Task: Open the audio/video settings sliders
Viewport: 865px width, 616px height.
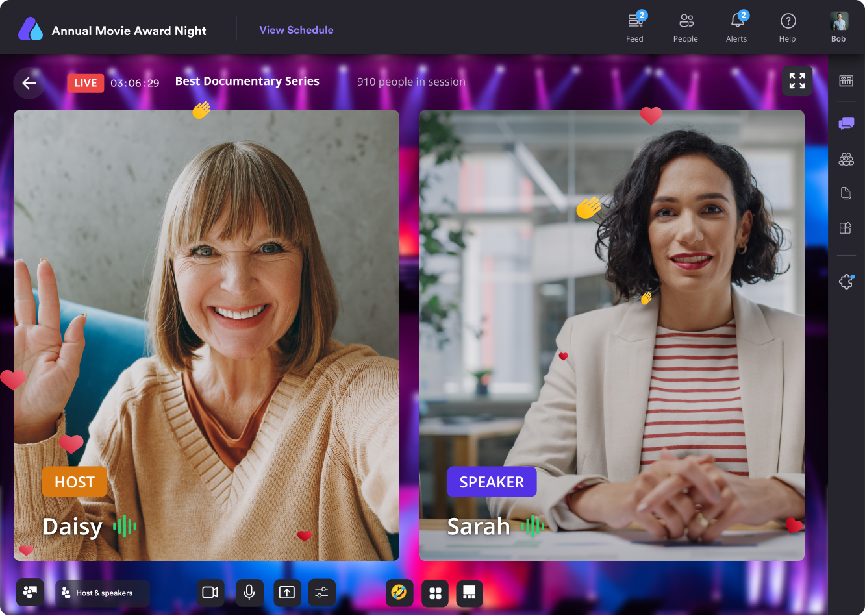Action: 321,593
